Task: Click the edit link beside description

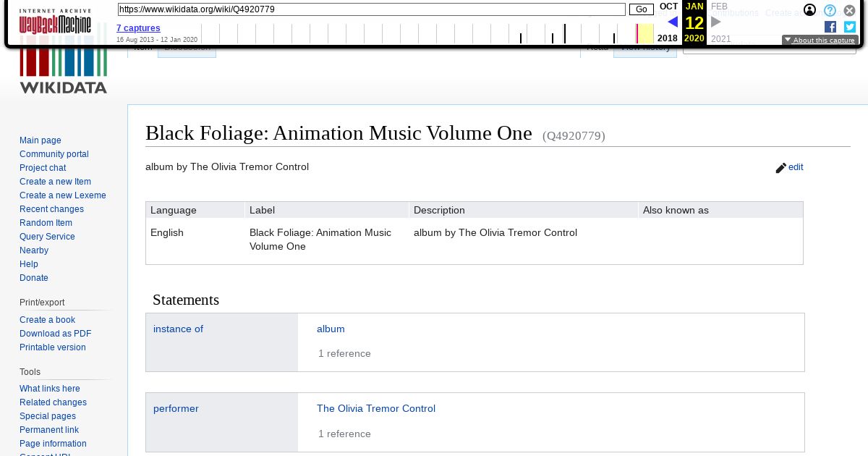Action: coord(796,167)
